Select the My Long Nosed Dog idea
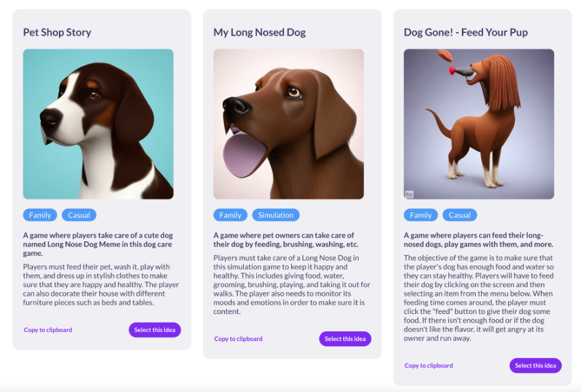Image resolution: width=581 pixels, height=392 pixels. click(x=345, y=339)
